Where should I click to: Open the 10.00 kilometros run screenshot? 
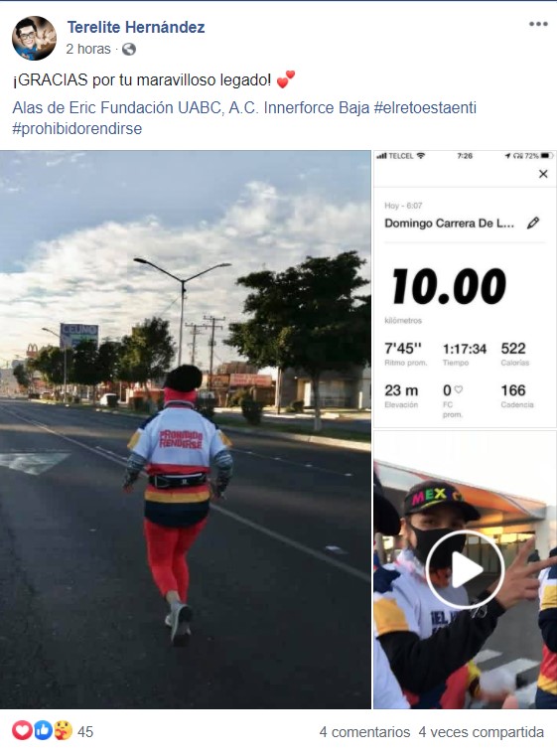point(465,289)
